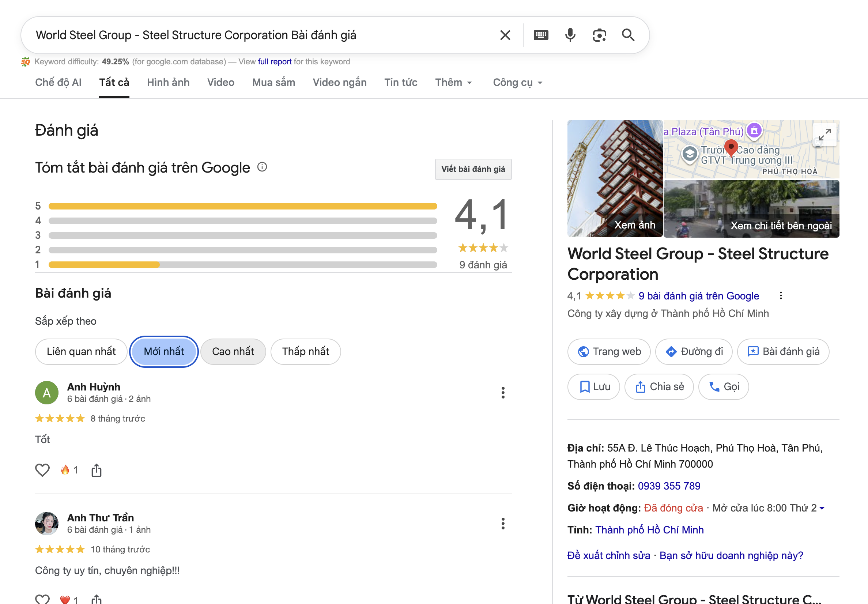Sort reviews by Liên quan nhất
The width and height of the screenshot is (868, 604).
[81, 351]
